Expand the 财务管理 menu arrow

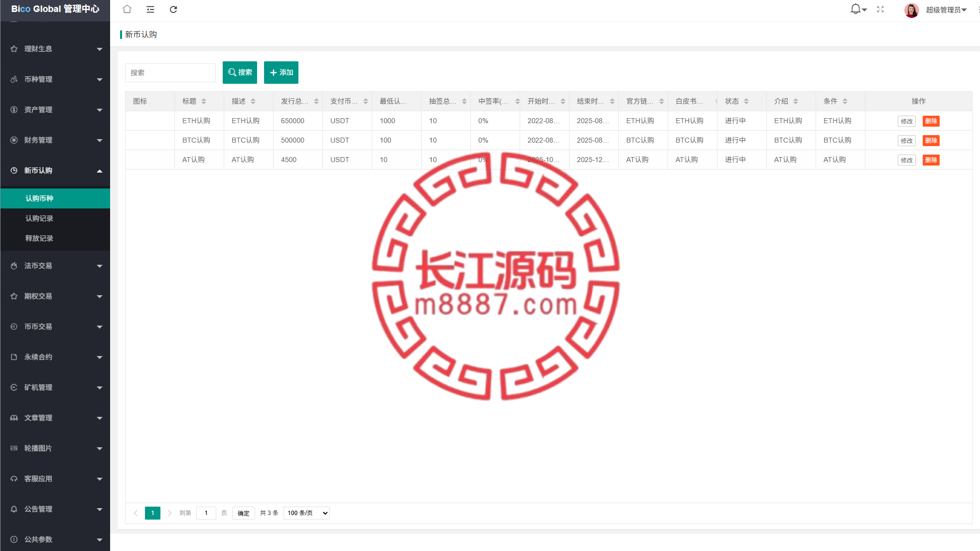100,141
